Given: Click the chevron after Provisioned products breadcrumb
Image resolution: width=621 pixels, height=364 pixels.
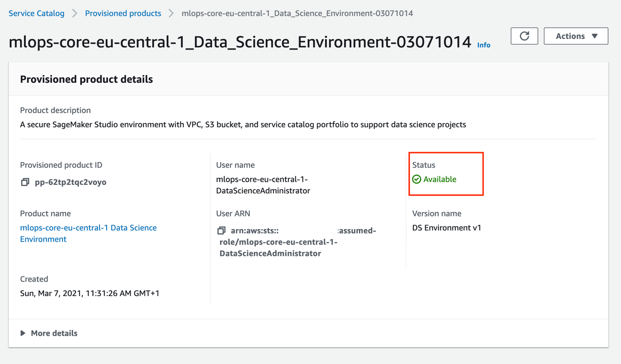Looking at the screenshot, I should pos(171,13).
